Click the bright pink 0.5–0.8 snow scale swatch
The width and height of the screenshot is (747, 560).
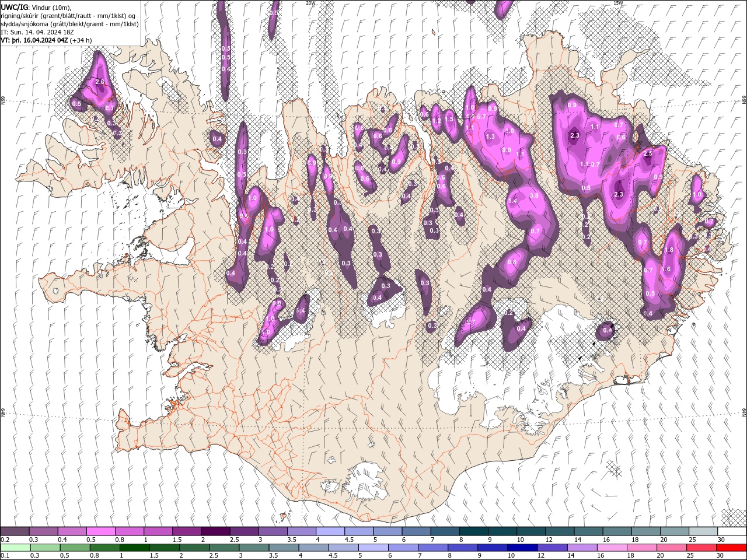(x=100, y=531)
